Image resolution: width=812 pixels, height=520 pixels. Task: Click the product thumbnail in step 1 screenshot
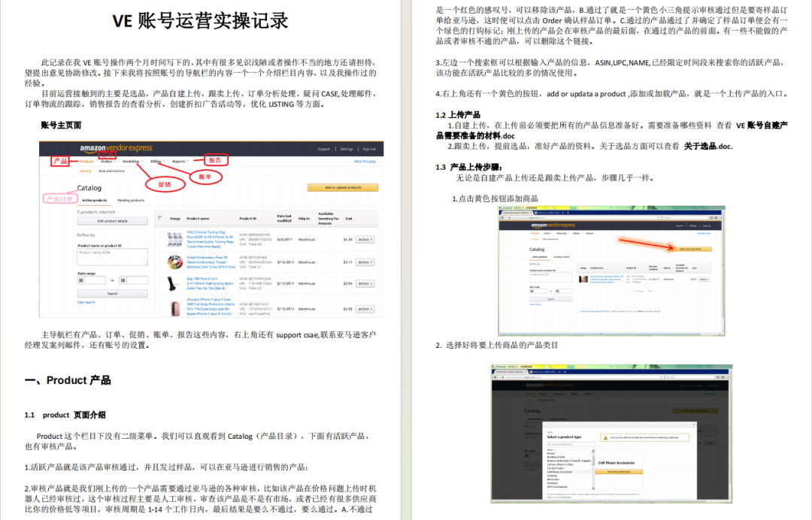point(583,279)
